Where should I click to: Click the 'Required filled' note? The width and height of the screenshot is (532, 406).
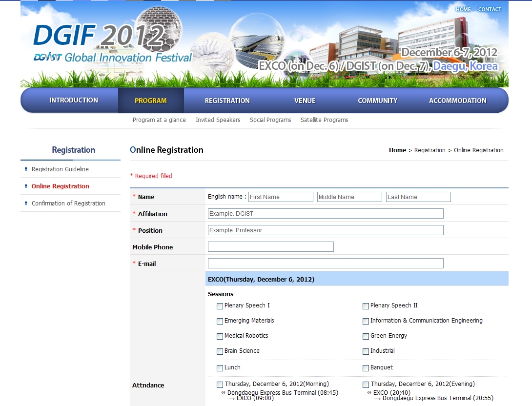(151, 176)
